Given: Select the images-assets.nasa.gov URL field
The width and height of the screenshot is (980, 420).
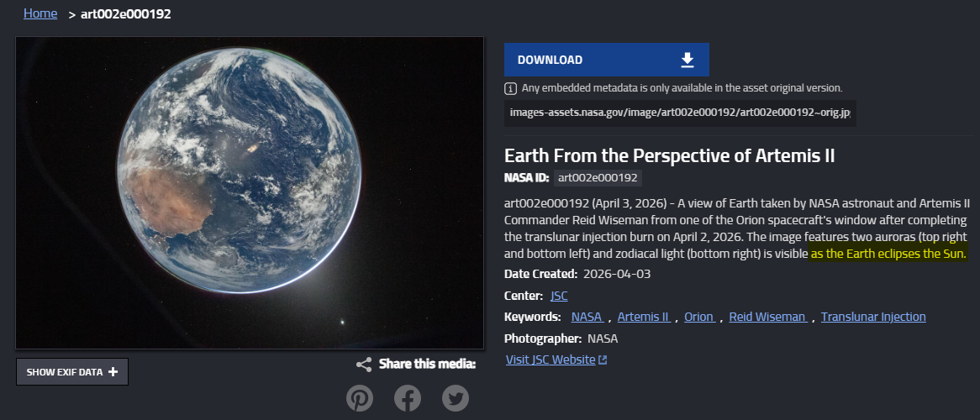Looking at the screenshot, I should [x=680, y=113].
